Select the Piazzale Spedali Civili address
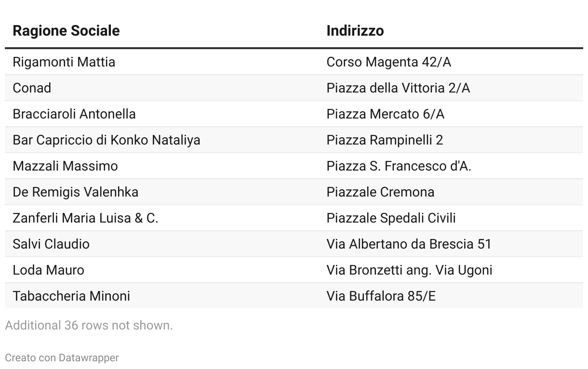Screen dimensions: 588x369 pos(391,218)
